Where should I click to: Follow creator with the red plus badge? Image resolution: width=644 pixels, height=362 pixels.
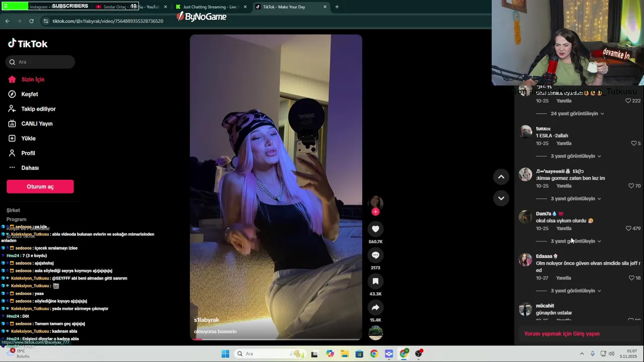tap(375, 212)
